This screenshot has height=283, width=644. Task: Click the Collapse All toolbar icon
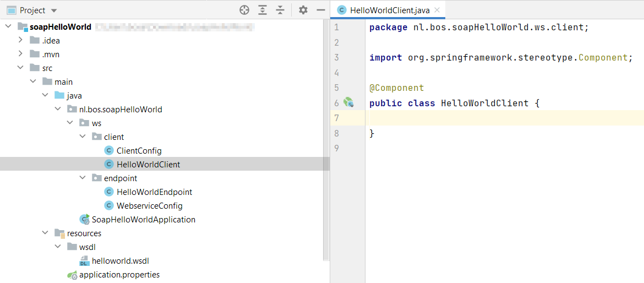[280, 10]
